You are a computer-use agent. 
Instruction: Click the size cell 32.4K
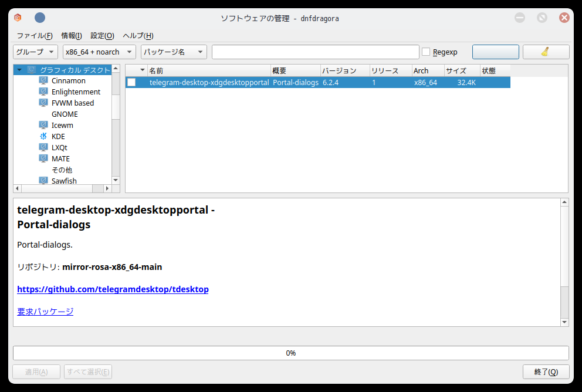coord(466,82)
